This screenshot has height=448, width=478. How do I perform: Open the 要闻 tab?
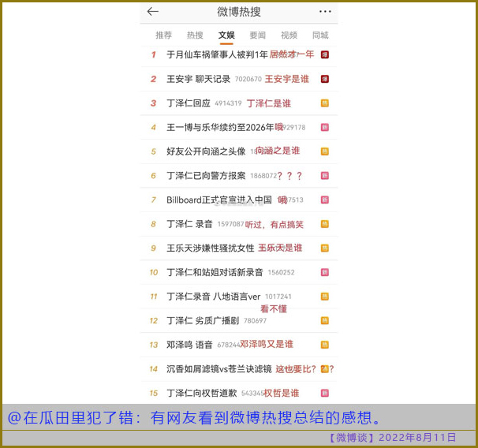[x=258, y=35]
